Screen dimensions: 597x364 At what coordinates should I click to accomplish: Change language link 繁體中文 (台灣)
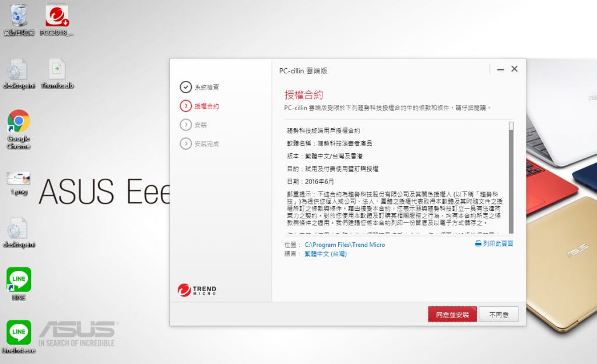coord(325,254)
